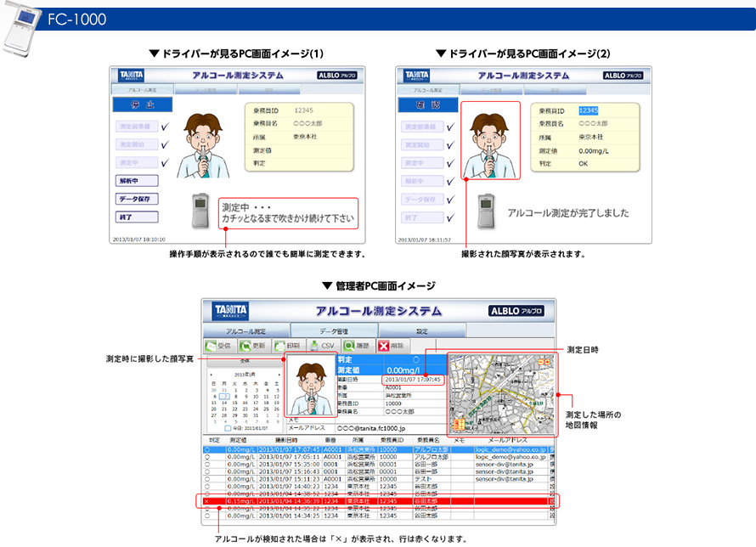The height and width of the screenshot is (547, 756).
Task: Select row dated 2013/01/07 15:16:43
Action: [x=378, y=471]
